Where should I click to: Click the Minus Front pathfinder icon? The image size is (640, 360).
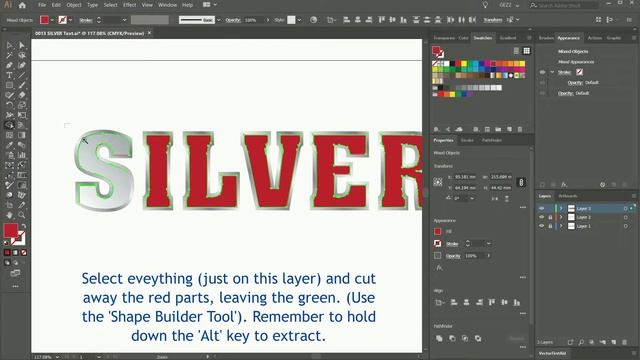(x=452, y=338)
